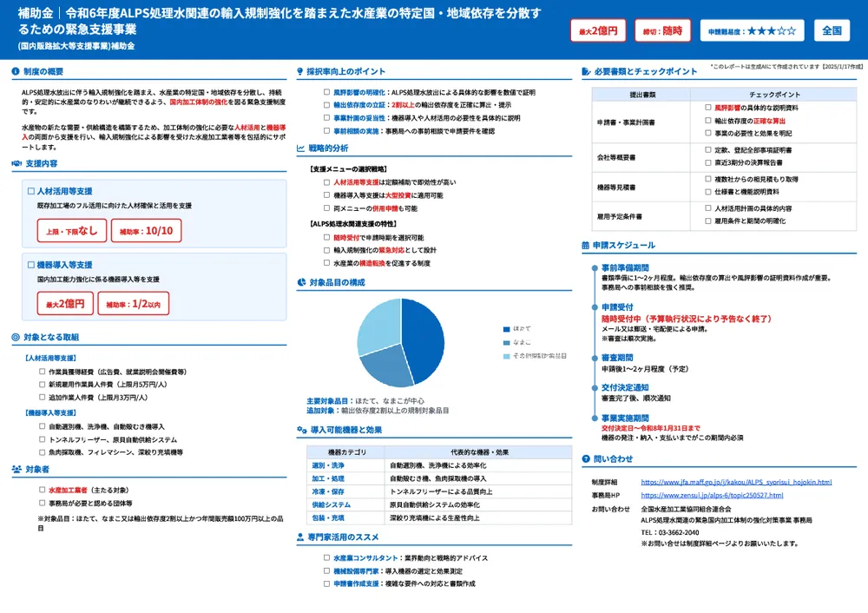The height and width of the screenshot is (613, 868).
Task: Click the chart icon next to 戦略的分析
Action: (299, 148)
